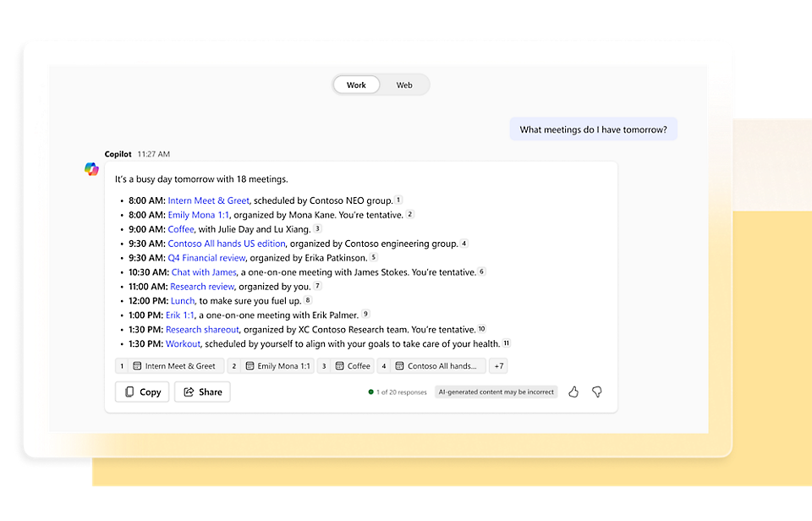Open reference chip Intern Meet & Greet
The width and height of the screenshot is (812, 521).
click(169, 366)
